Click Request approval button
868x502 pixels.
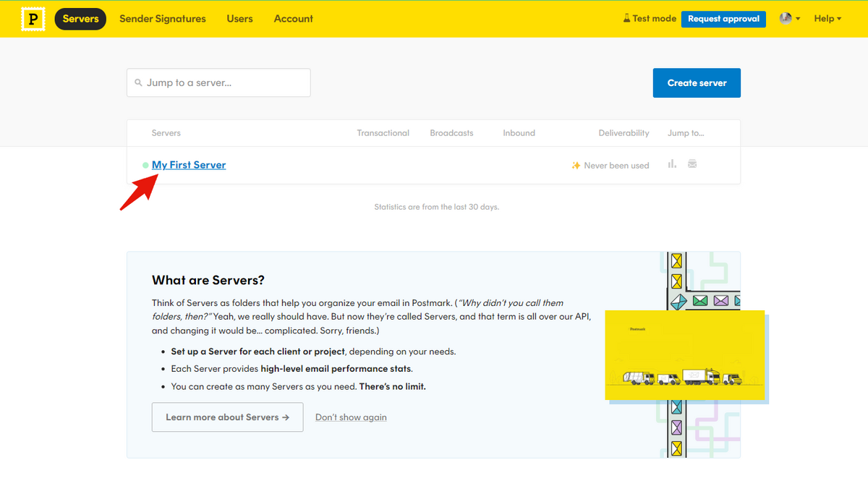(723, 19)
